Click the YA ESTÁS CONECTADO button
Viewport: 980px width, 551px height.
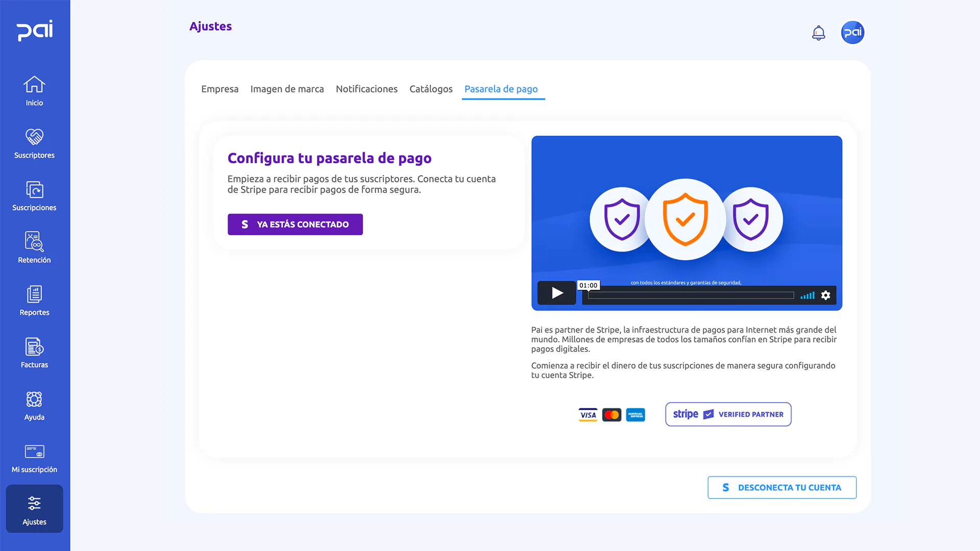[x=295, y=224]
